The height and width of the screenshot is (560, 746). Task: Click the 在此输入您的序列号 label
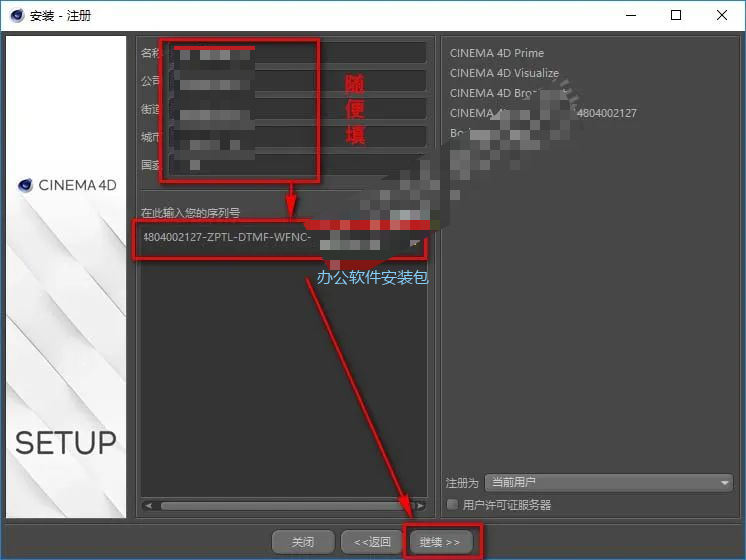[x=190, y=213]
